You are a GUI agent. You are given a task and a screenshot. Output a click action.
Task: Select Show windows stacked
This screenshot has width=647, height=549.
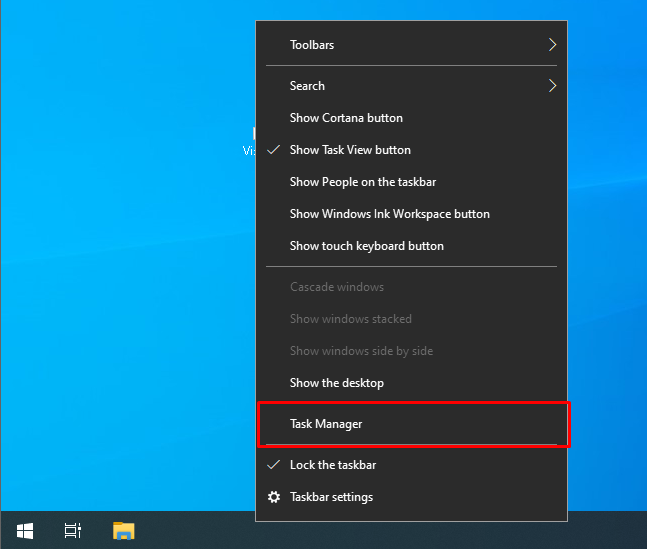(411, 319)
